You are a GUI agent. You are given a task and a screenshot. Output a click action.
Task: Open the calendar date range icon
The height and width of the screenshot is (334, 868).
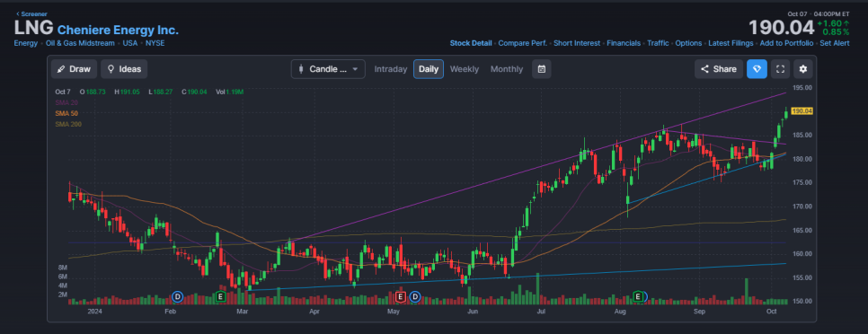[x=542, y=69]
